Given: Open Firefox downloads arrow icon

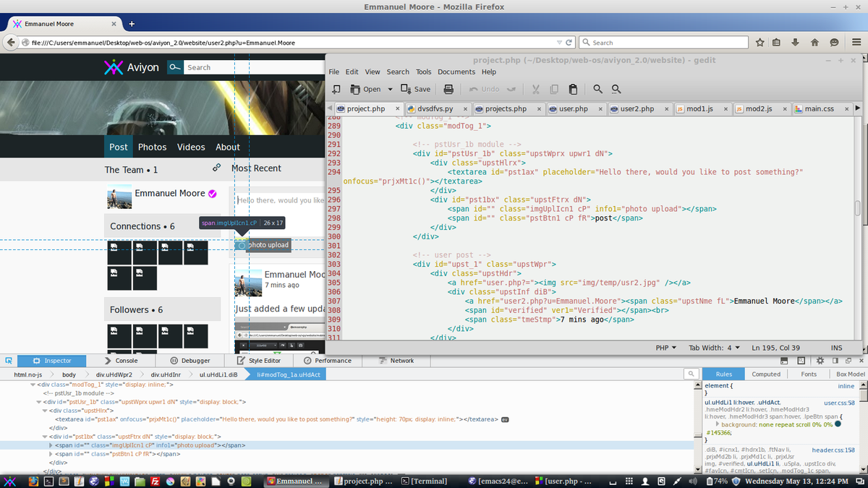Looking at the screenshot, I should coord(796,43).
